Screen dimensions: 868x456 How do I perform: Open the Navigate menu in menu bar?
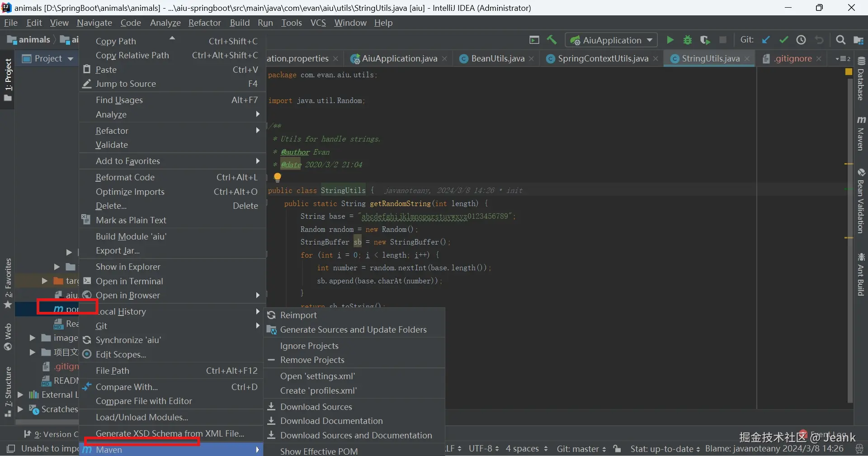pyautogui.click(x=94, y=23)
